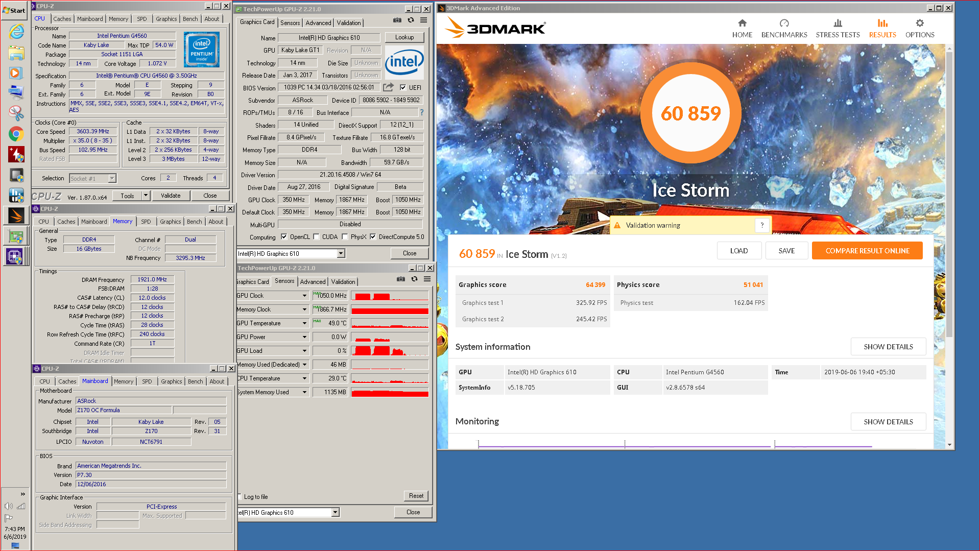Click the 3DMark vertical scrollbar

click(x=949, y=194)
